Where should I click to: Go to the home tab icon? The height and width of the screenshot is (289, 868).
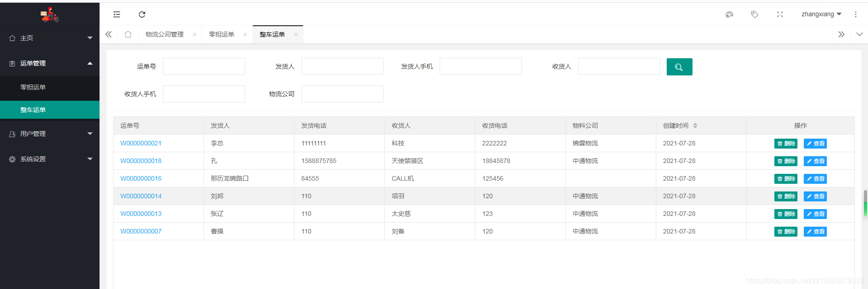[128, 34]
